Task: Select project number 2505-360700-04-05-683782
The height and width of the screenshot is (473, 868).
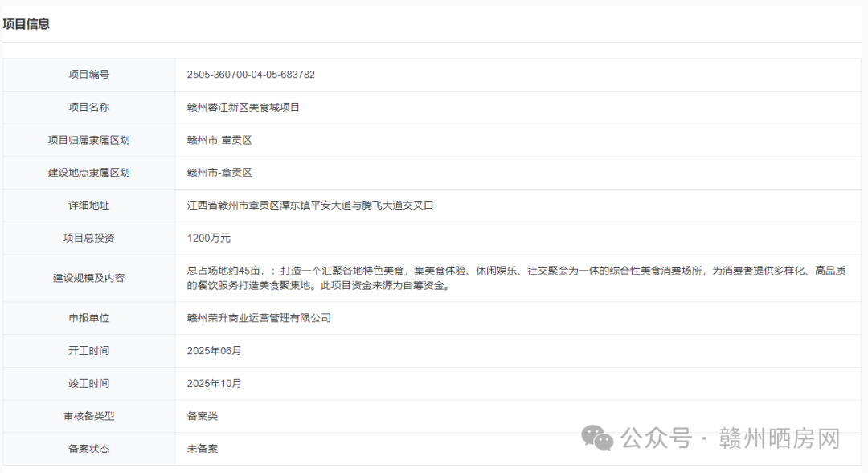Action: tap(251, 75)
